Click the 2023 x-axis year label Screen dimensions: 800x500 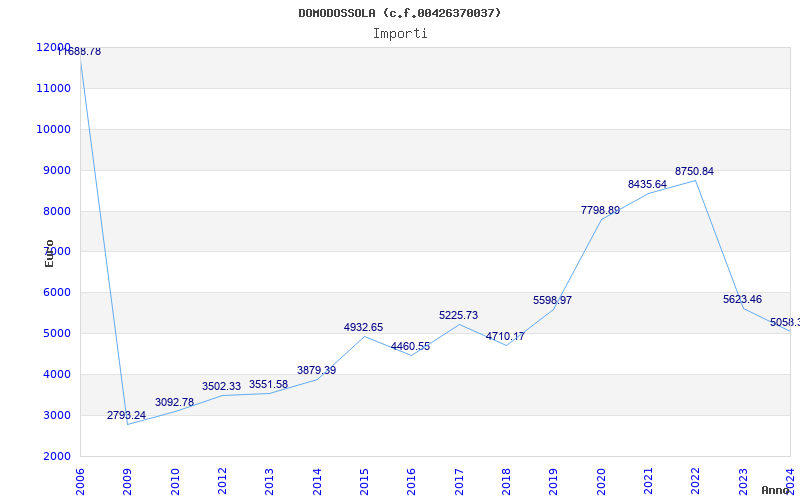743,482
